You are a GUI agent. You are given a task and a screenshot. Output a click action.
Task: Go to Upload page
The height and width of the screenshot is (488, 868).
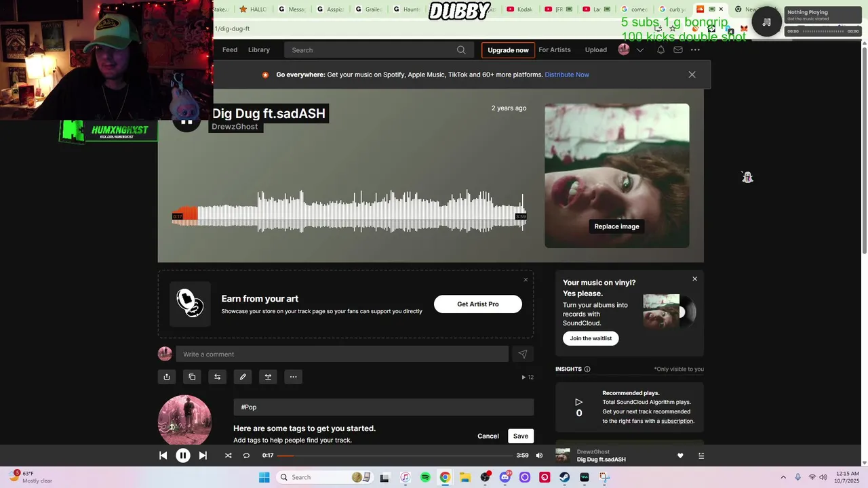[x=596, y=49]
